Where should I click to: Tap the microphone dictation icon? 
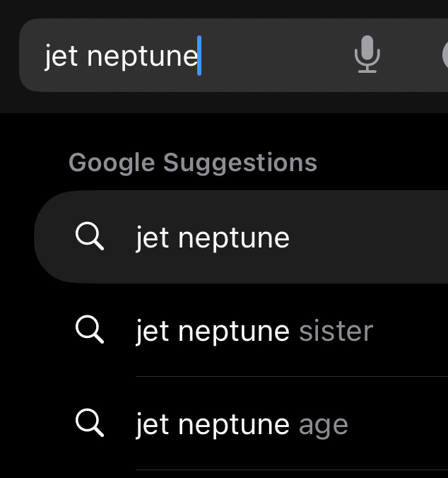pyautogui.click(x=367, y=54)
